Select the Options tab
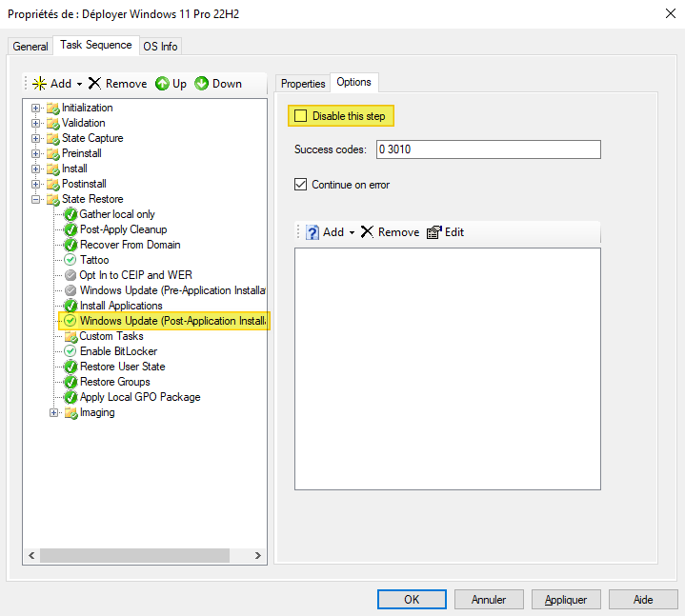This screenshot has width=685, height=616. click(353, 82)
